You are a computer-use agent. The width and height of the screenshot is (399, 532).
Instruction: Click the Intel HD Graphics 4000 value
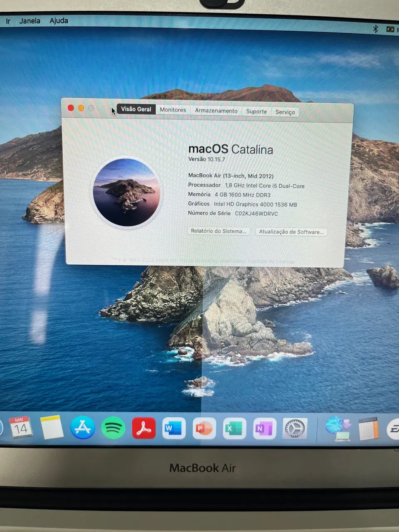coord(256,204)
